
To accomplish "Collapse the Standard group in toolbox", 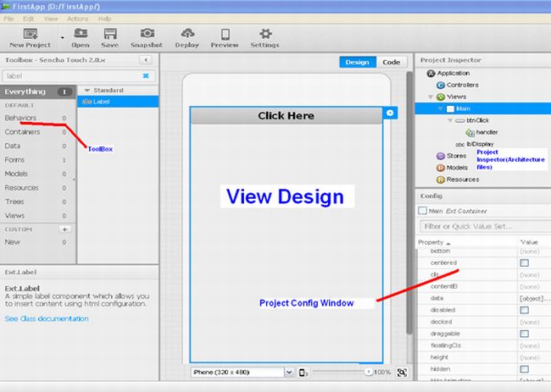I will 87,91.
